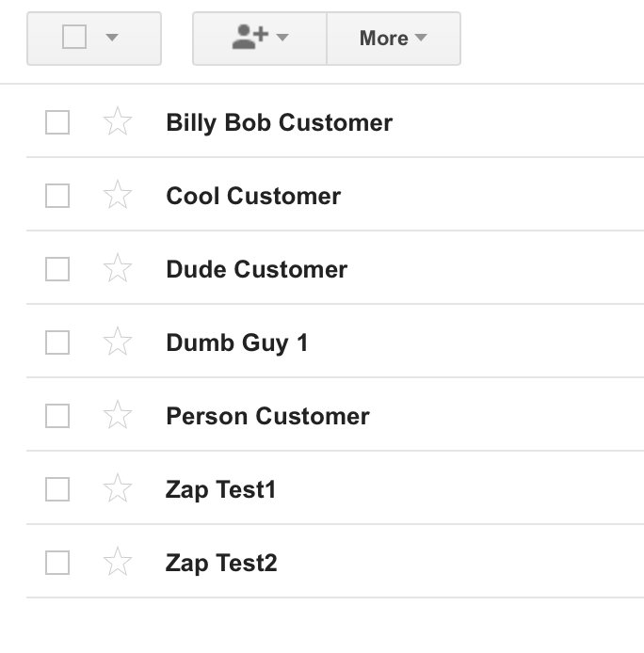The height and width of the screenshot is (653, 644).
Task: Select the Dumb Guy 1 row name
Action: click(236, 342)
